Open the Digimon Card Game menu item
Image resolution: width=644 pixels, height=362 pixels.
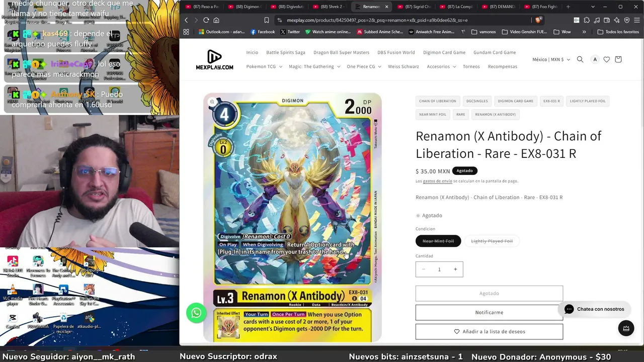[444, 52]
